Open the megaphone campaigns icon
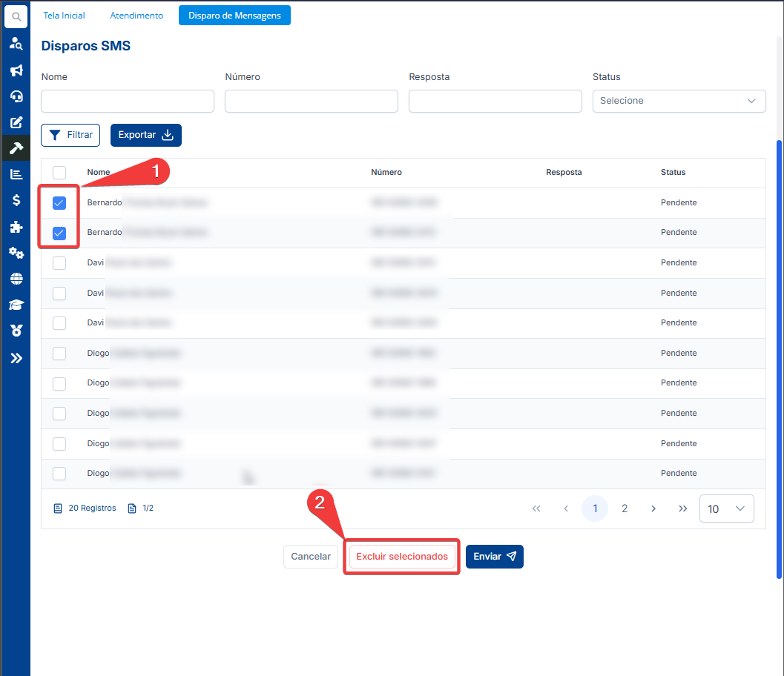Screen dimensions: 784x676 pos(16,70)
